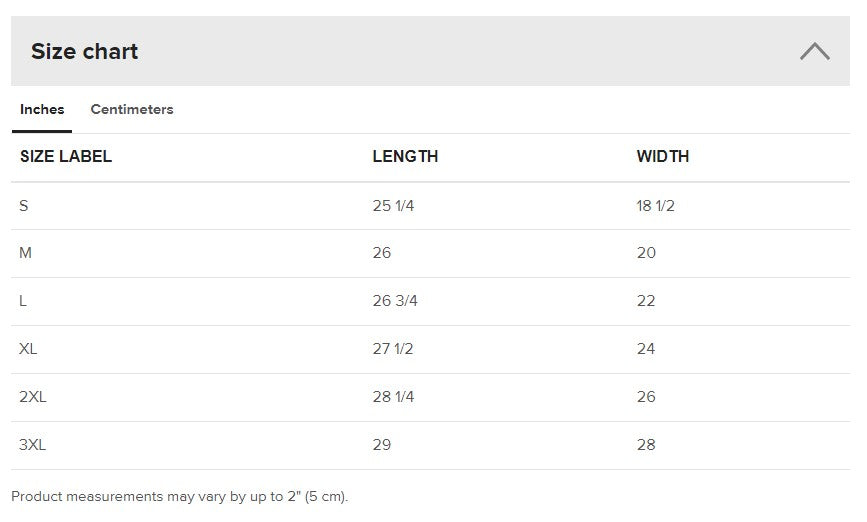Click the 27 1/2 length value

click(x=393, y=349)
